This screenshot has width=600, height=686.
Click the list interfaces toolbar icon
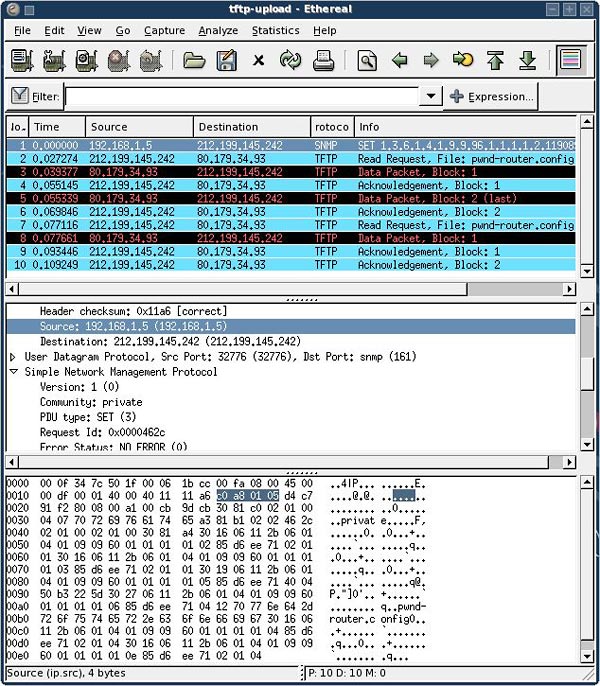(x=23, y=61)
